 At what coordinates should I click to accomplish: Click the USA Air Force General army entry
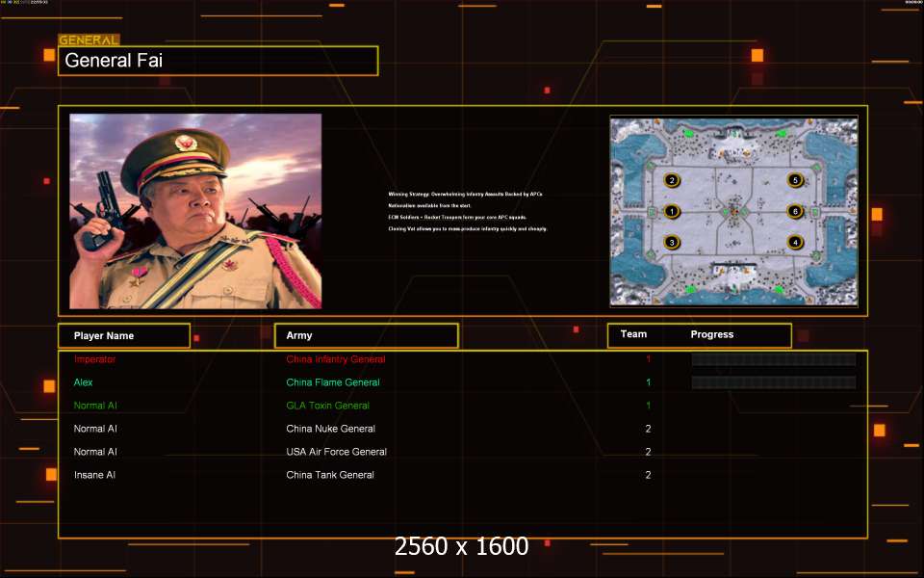coord(337,452)
